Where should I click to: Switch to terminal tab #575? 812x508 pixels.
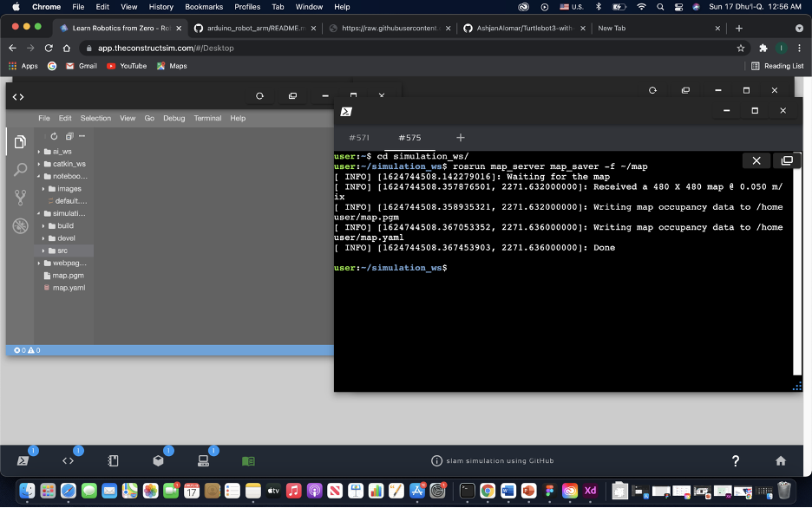pyautogui.click(x=409, y=137)
